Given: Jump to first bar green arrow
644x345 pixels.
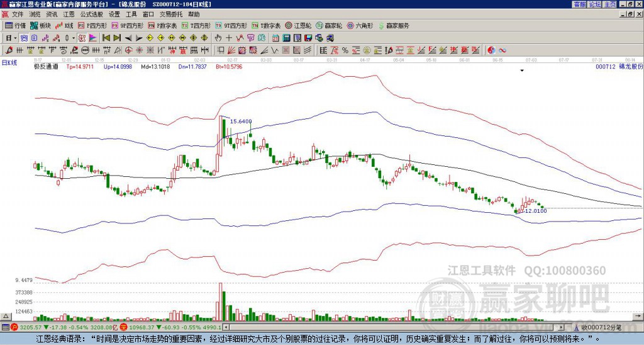Looking at the screenshot, I should 106,38.
